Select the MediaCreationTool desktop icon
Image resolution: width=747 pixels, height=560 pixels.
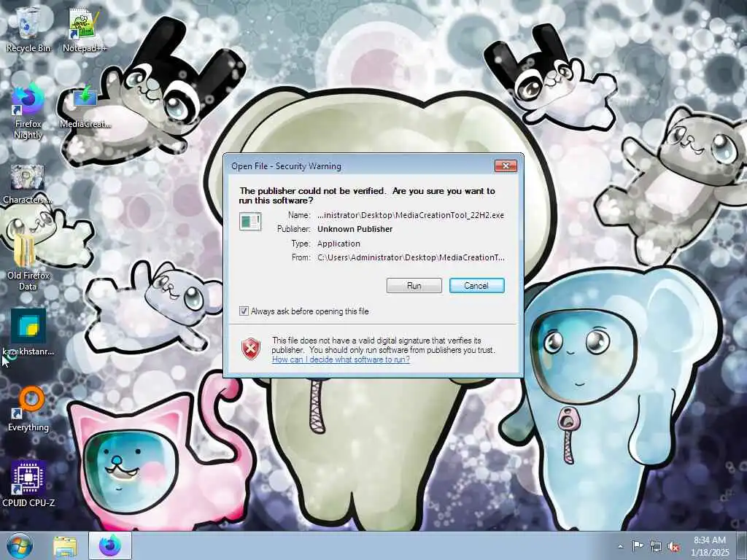click(85, 107)
